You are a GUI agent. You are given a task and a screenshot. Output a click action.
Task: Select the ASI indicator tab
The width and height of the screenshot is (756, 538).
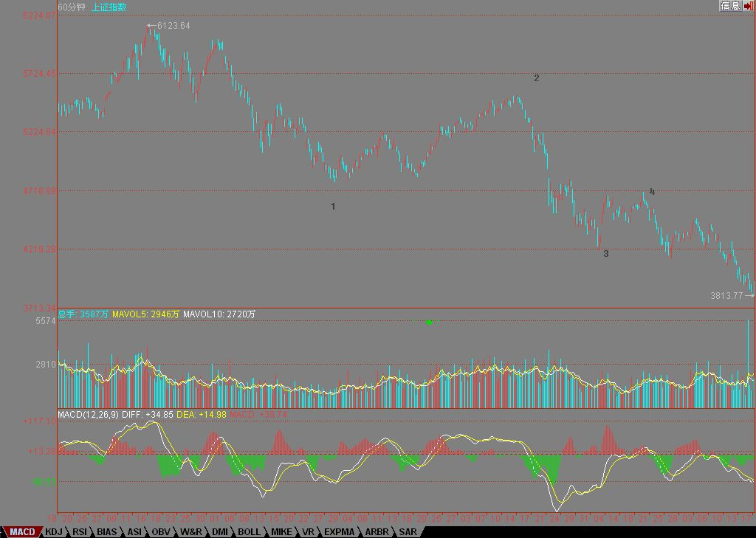pos(134,532)
